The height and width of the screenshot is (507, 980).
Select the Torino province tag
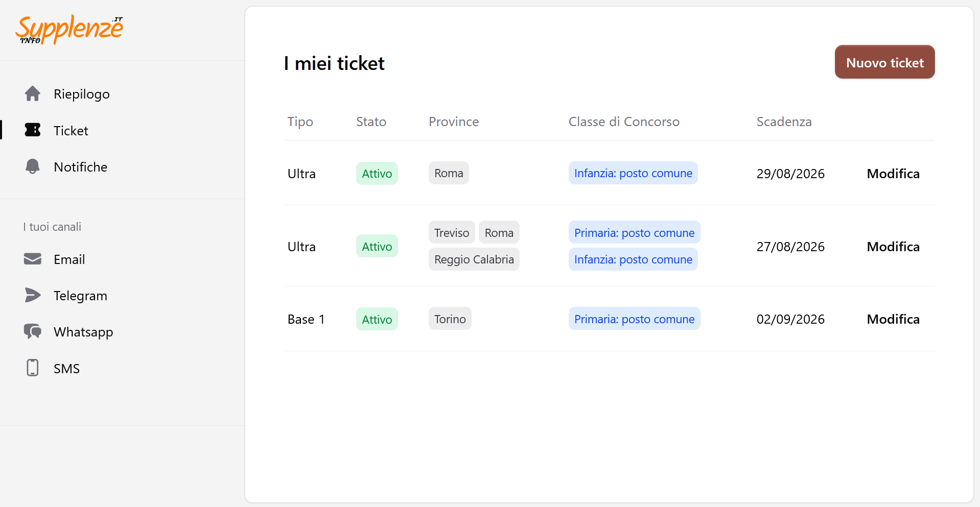[x=450, y=319]
